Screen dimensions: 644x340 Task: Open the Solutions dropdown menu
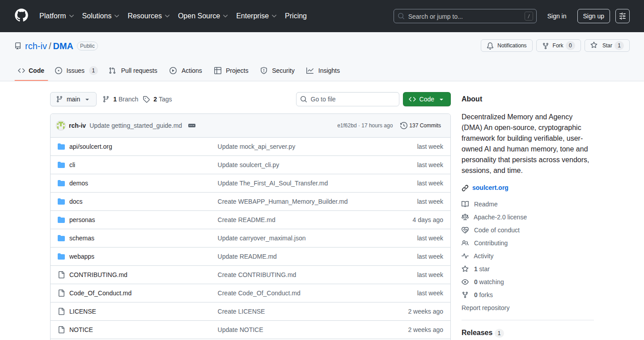[101, 16]
